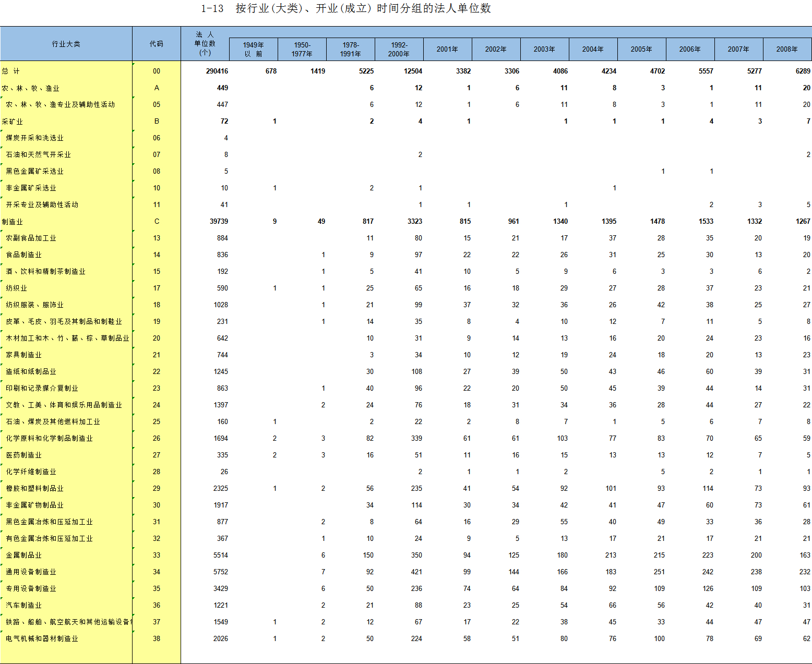Select the 制造业 row label

point(13,222)
